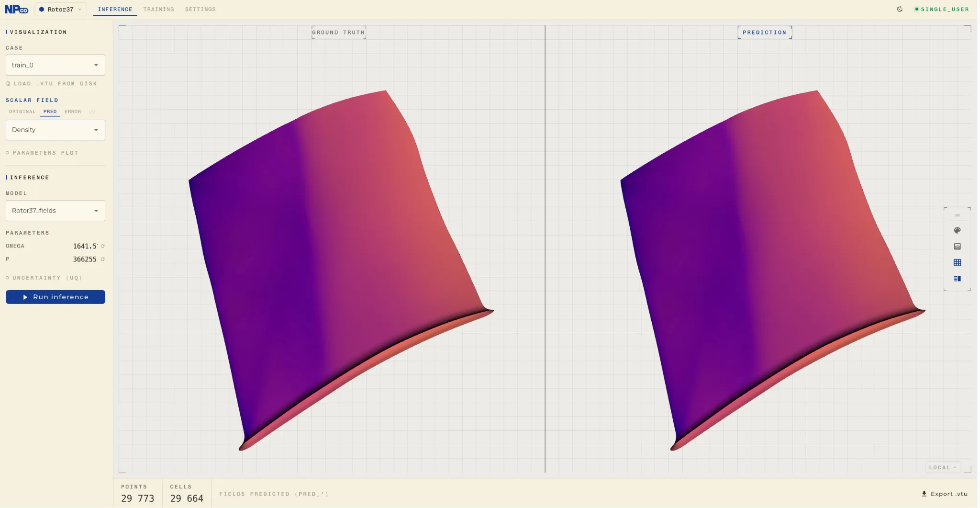Click the viewport toolbar drag handle
This screenshot has height=508, width=980.
[x=958, y=215]
